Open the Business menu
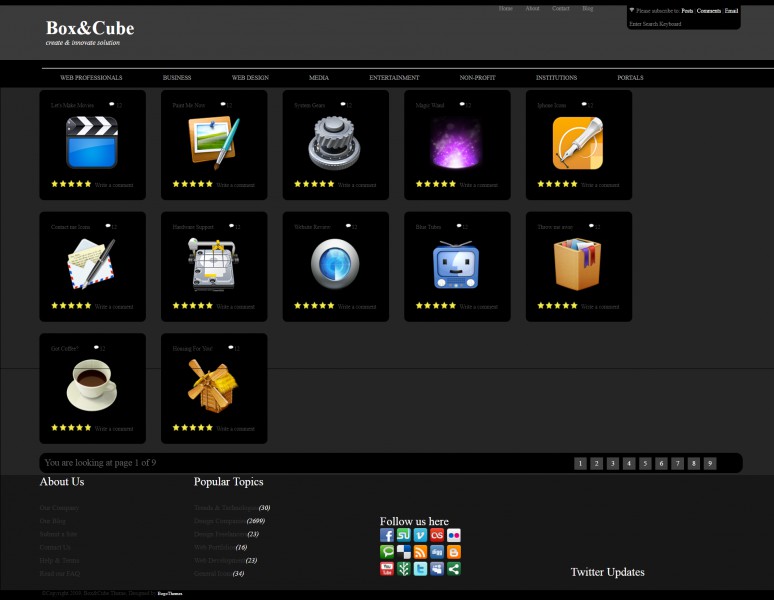The height and width of the screenshot is (600, 774). coord(177,77)
